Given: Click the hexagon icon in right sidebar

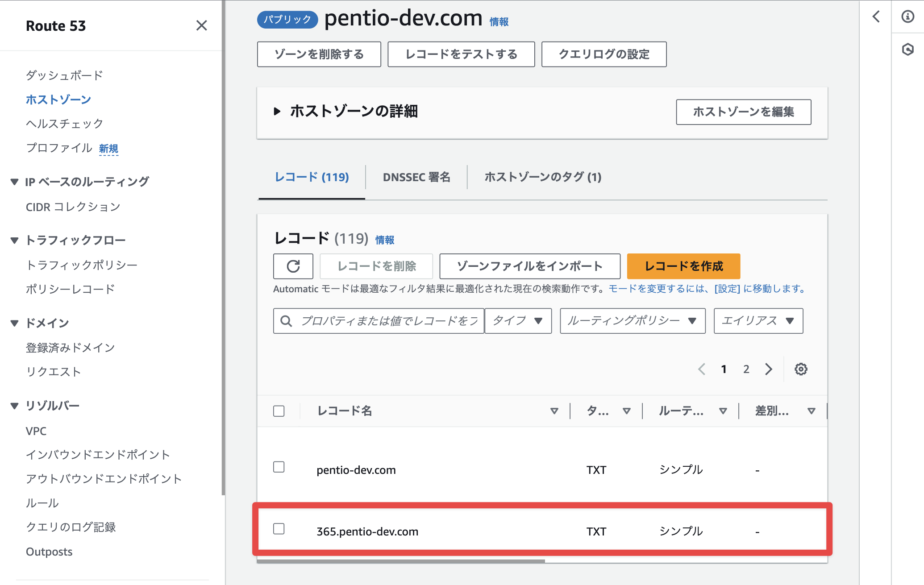Looking at the screenshot, I should click(x=907, y=49).
